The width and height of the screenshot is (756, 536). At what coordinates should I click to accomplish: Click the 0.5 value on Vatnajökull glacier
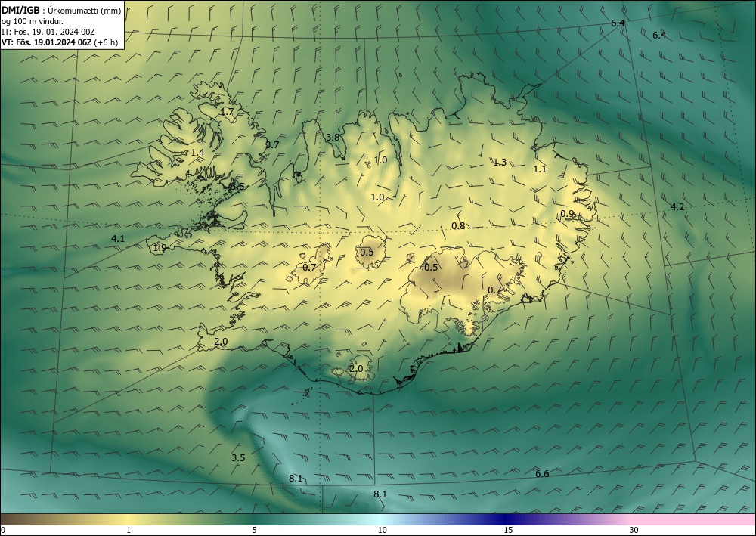pyautogui.click(x=431, y=268)
